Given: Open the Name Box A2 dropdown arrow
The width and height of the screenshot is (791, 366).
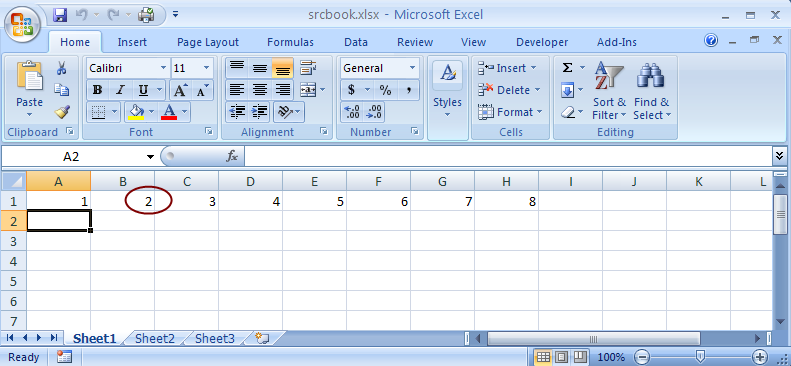Looking at the screenshot, I should [x=150, y=157].
